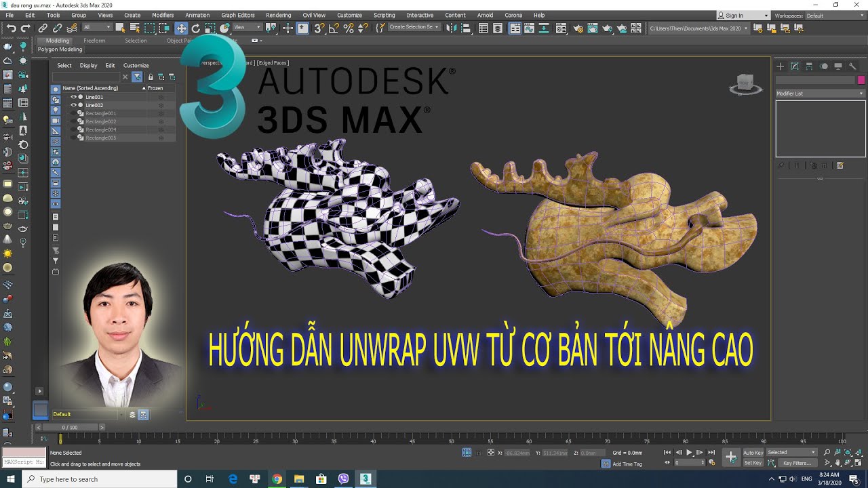Open the selection filter All dropdown
The height and width of the screenshot is (488, 868).
click(97, 28)
